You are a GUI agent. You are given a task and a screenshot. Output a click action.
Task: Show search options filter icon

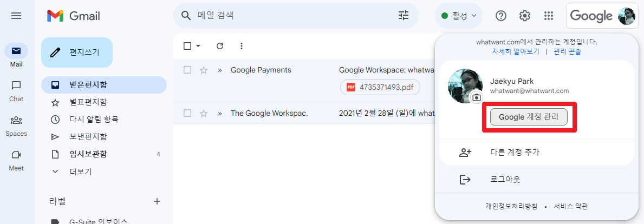click(x=404, y=16)
